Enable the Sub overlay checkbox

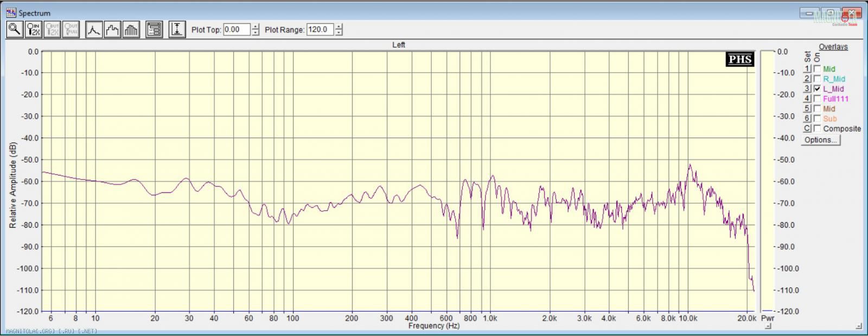point(817,119)
